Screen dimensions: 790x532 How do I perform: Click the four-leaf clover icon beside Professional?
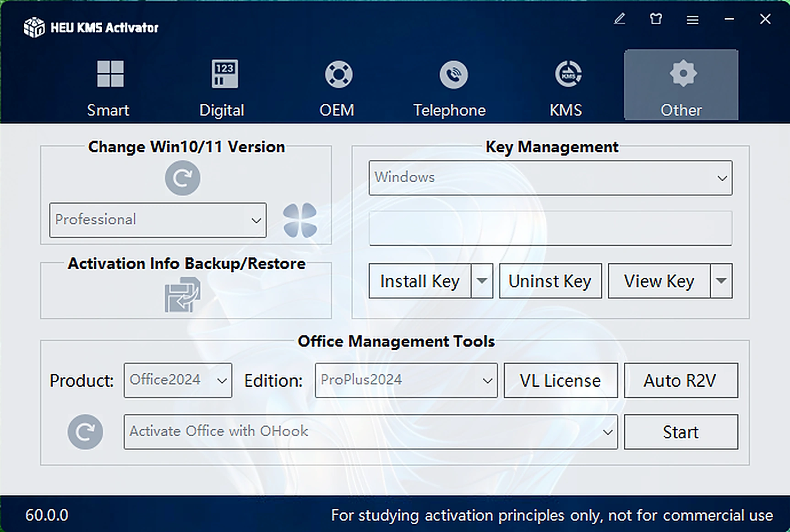pyautogui.click(x=300, y=220)
